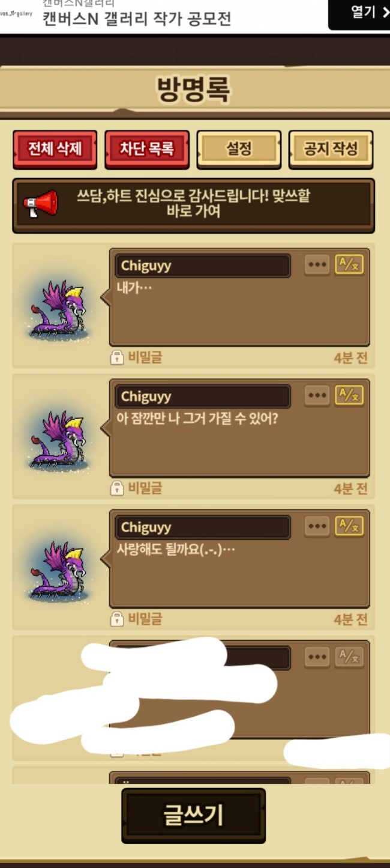
Task: Tap the 비밀글 lock icon under the 아 잠깐만 message
Action: [x=117, y=488]
